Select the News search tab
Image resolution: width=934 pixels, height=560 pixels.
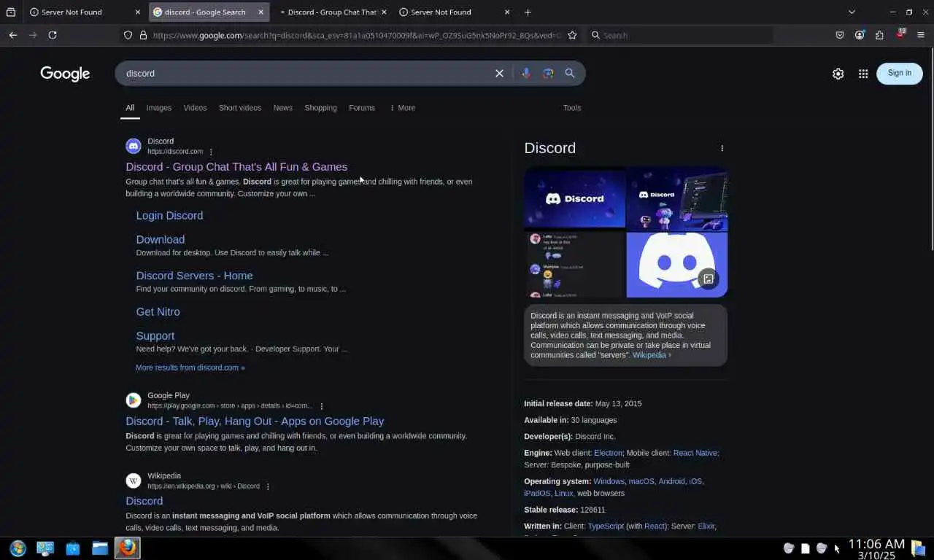tap(283, 108)
